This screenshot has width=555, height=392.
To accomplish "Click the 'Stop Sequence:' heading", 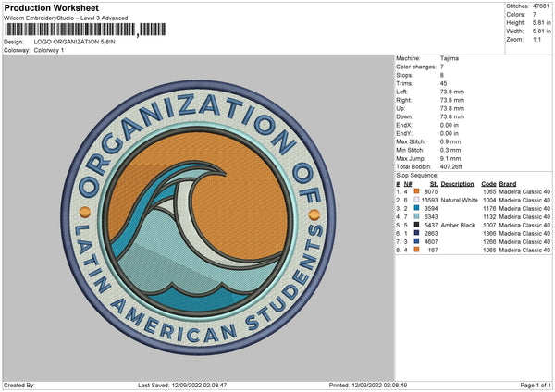I will click(417, 176).
